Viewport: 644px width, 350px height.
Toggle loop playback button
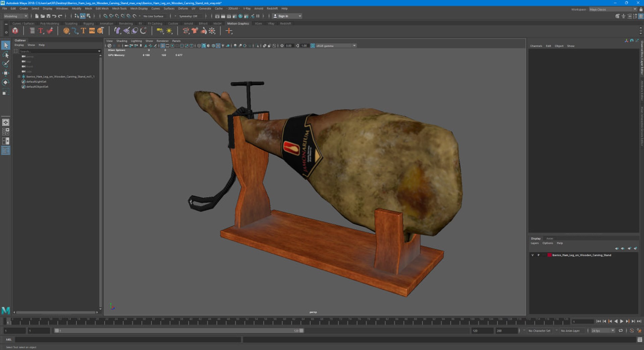point(621,331)
